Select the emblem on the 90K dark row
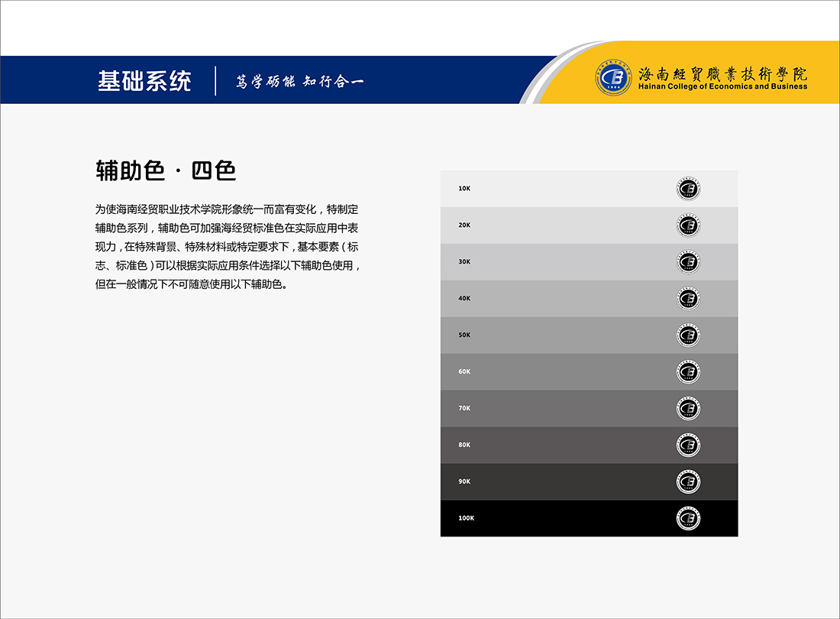Image resolution: width=840 pixels, height=619 pixels. tap(689, 482)
